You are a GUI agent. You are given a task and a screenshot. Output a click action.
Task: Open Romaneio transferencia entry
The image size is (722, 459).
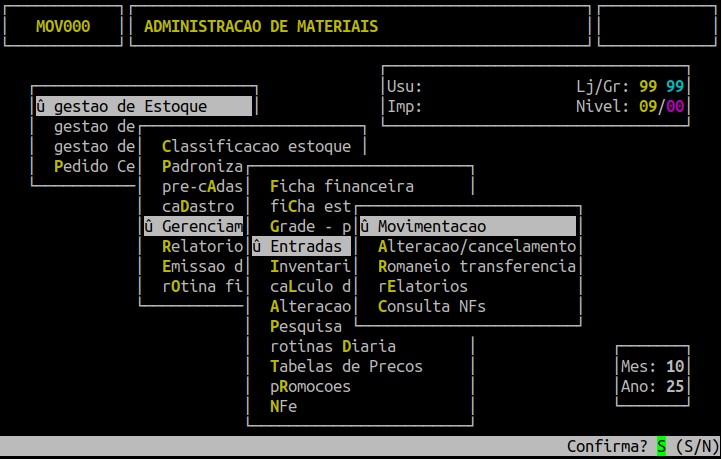click(476, 266)
